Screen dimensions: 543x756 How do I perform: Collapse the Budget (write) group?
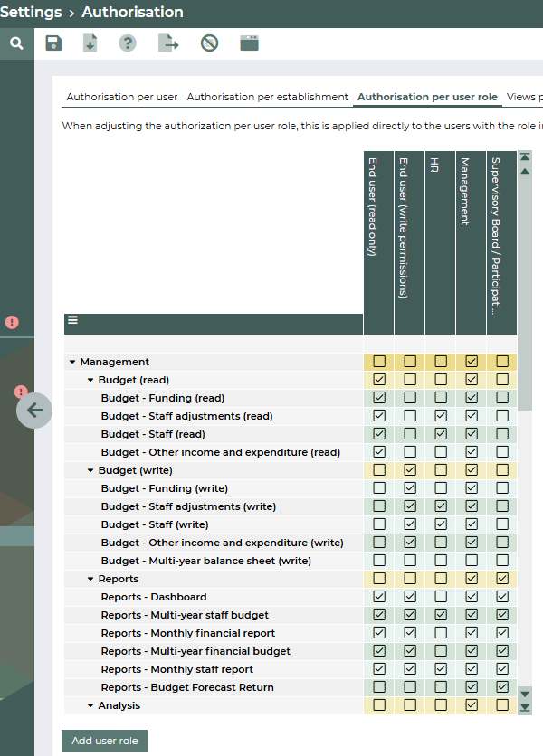90,470
